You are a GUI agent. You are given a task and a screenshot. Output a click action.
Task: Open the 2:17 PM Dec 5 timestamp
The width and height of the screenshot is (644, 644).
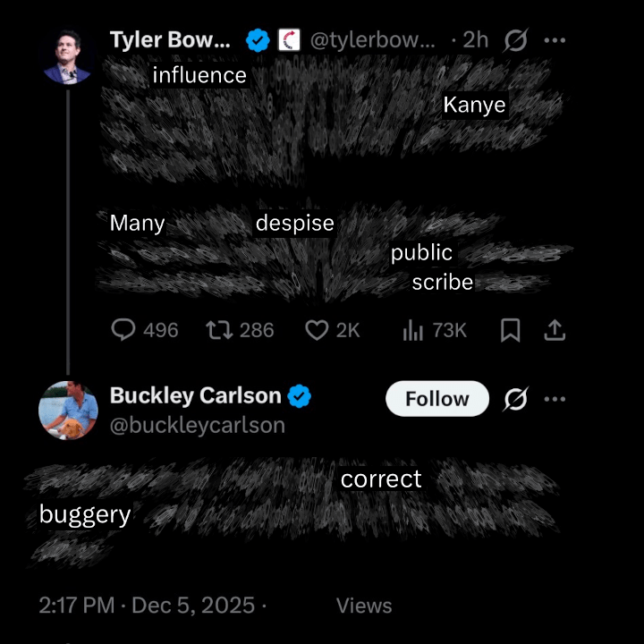pyautogui.click(x=147, y=606)
